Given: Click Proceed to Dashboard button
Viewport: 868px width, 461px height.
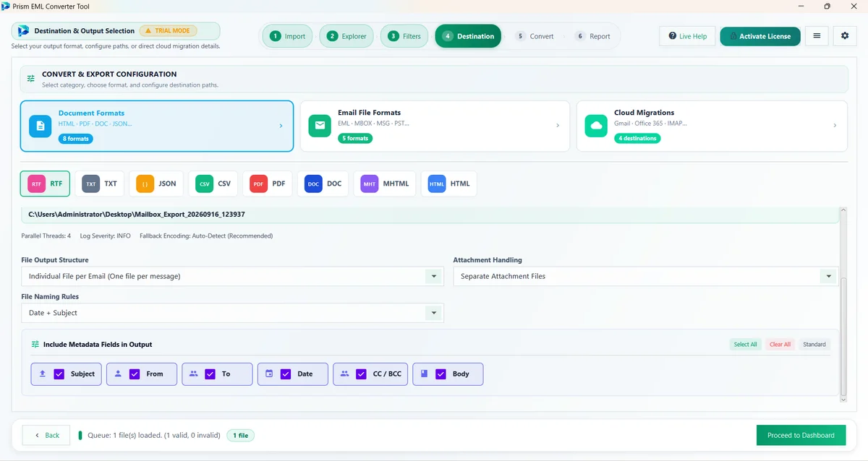Looking at the screenshot, I should (x=801, y=435).
